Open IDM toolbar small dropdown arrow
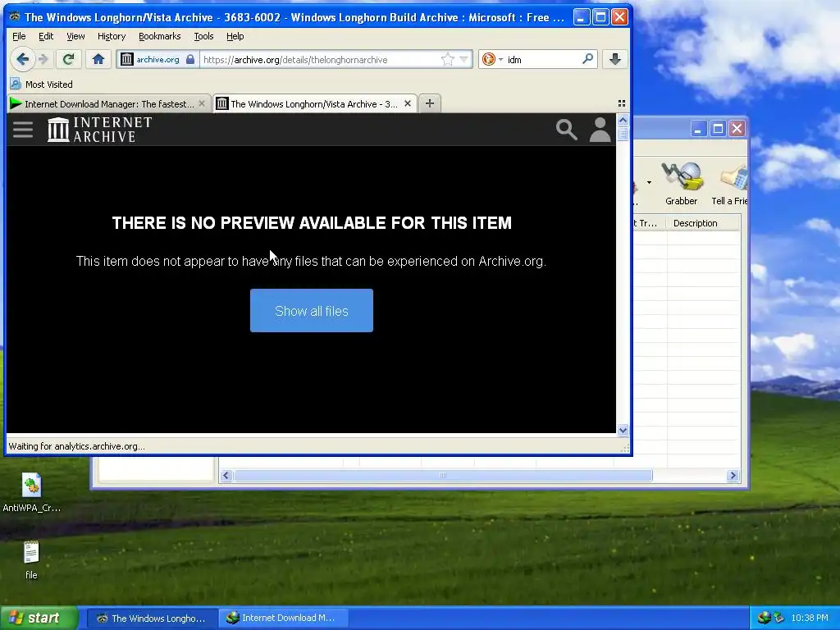 tap(649, 183)
